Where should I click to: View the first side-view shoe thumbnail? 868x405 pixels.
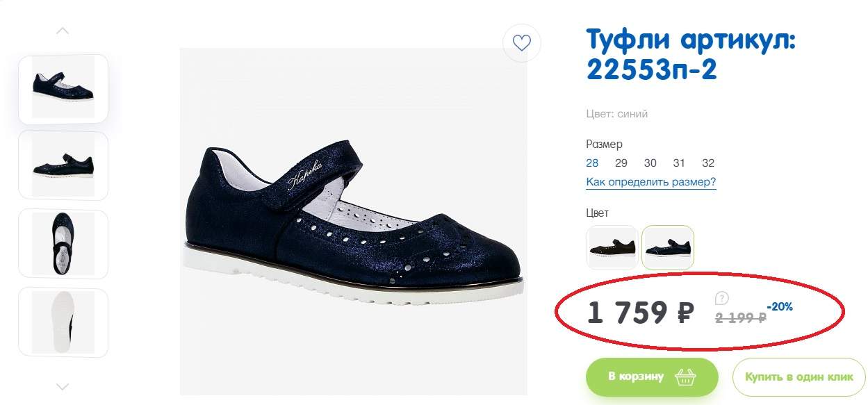63,87
